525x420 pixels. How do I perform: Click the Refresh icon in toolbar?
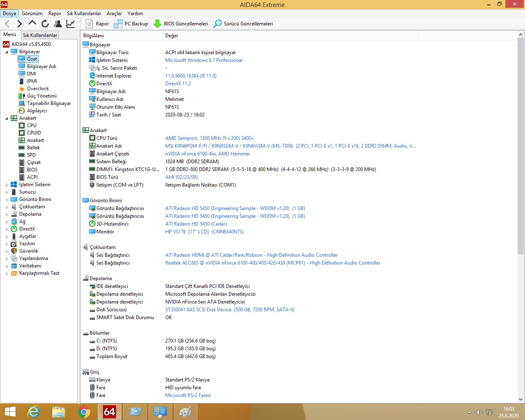pos(45,24)
